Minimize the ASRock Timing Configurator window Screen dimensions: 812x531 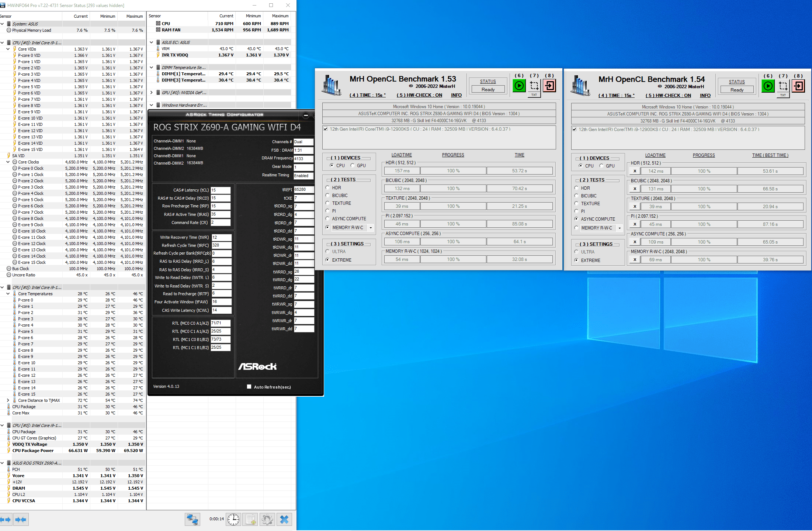[x=306, y=115]
